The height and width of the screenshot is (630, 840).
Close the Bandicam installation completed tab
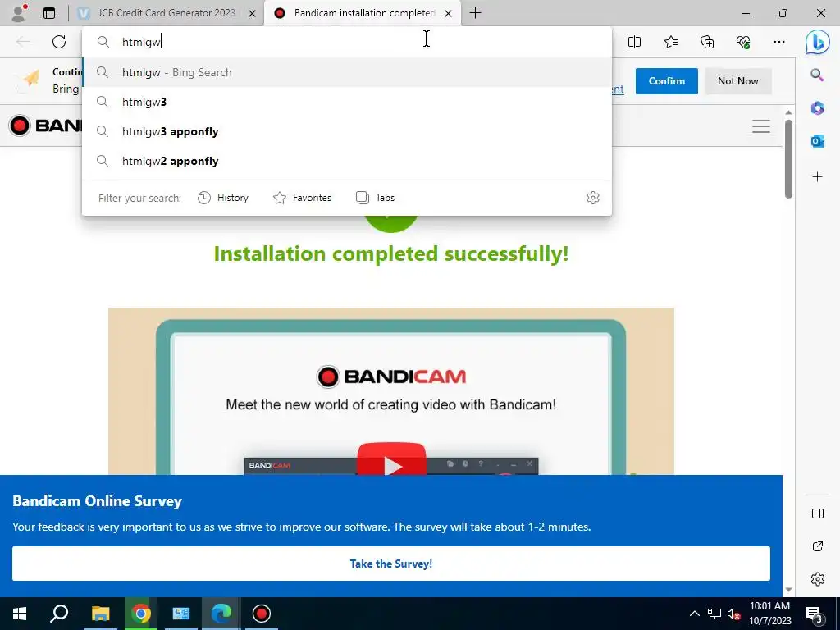[x=449, y=13]
